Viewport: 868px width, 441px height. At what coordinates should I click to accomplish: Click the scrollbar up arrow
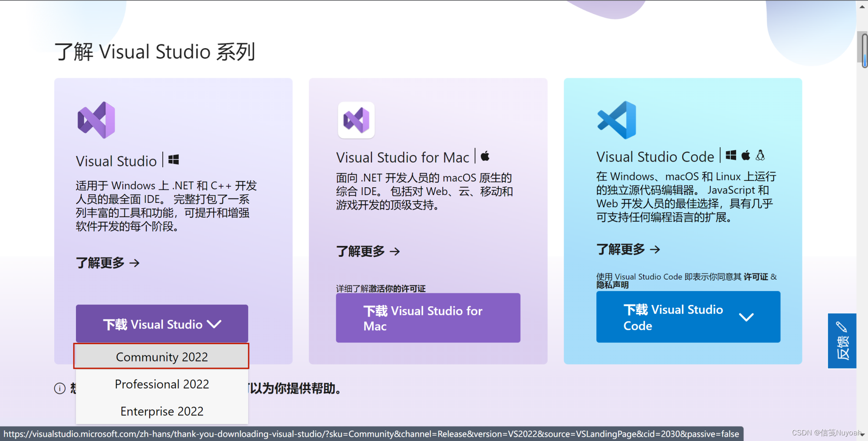tap(862, 7)
